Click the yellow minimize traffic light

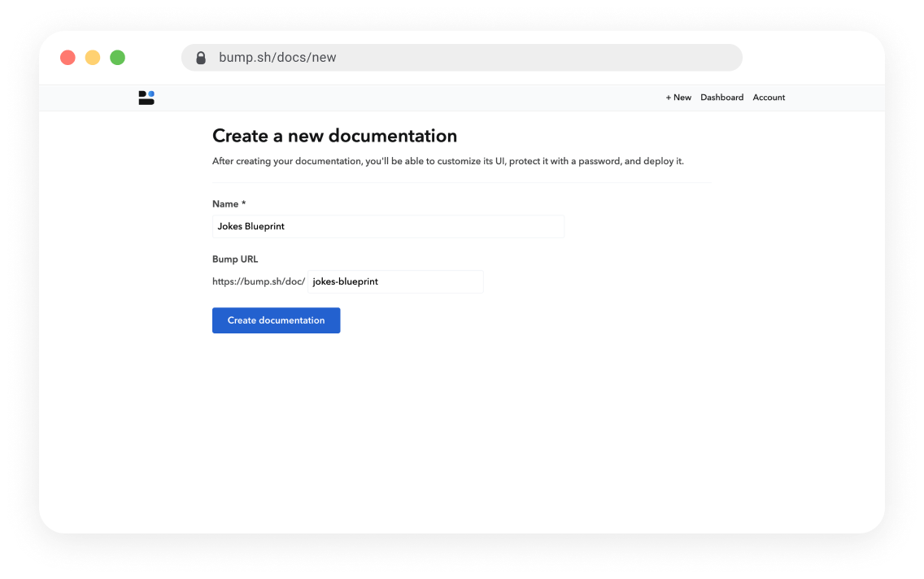(x=92, y=57)
